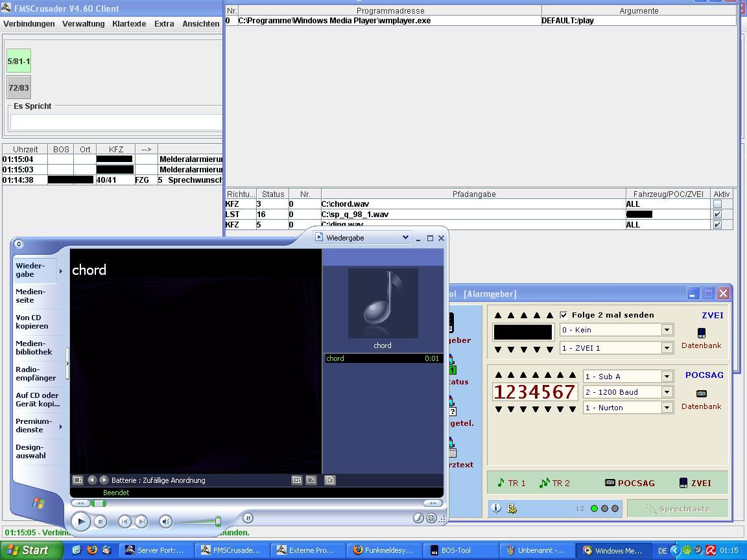The width and height of the screenshot is (747, 560).
Task: Open the Klartexte menu
Action: (x=129, y=24)
